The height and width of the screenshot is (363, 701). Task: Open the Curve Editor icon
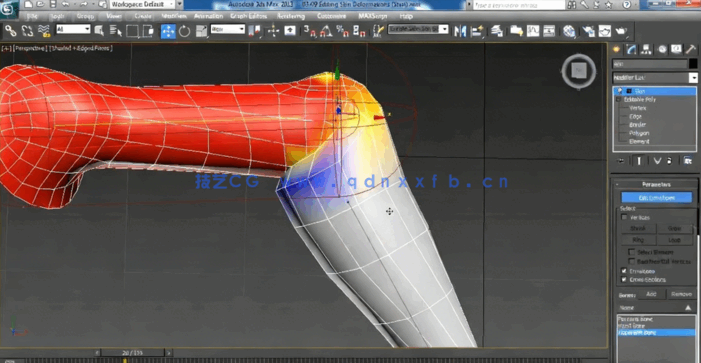(533, 30)
